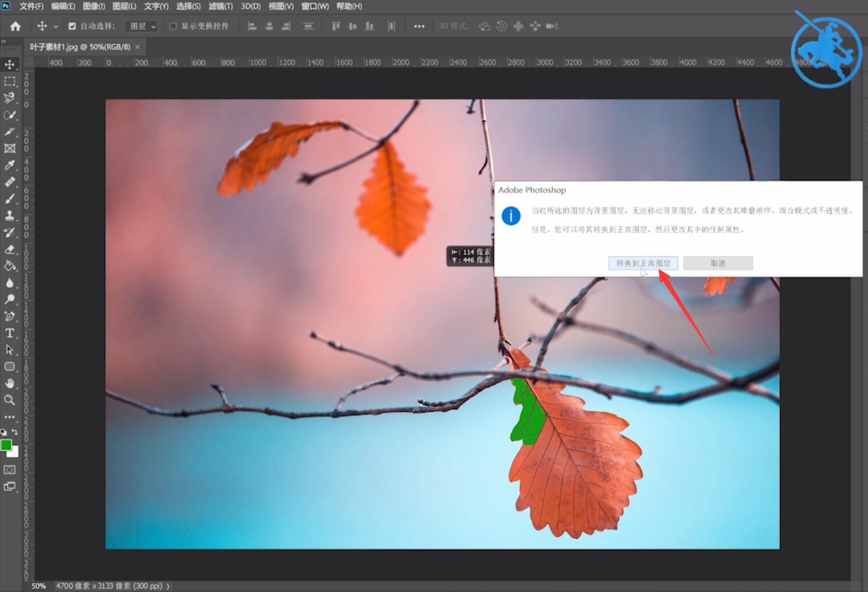Screen dimensions: 868x592
Task: Open the 帮助(H) menu
Action: point(349,6)
